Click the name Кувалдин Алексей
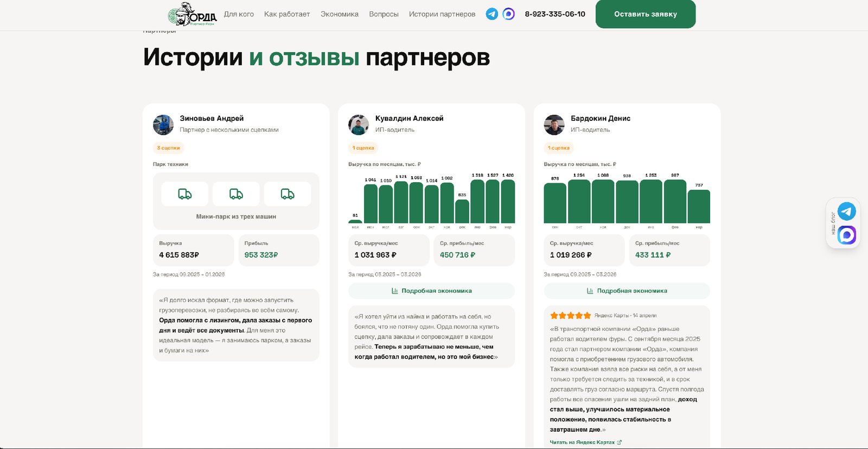The height and width of the screenshot is (449, 868). pyautogui.click(x=409, y=118)
